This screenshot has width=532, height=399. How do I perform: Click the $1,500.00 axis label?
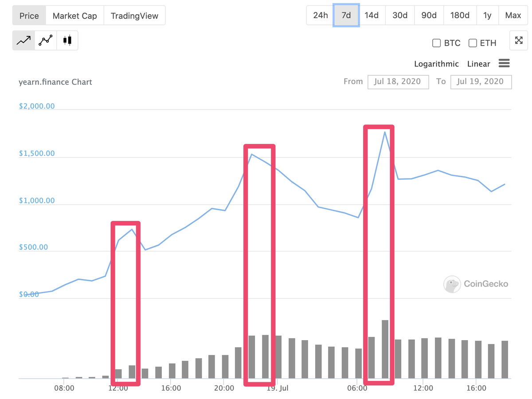[37, 153]
